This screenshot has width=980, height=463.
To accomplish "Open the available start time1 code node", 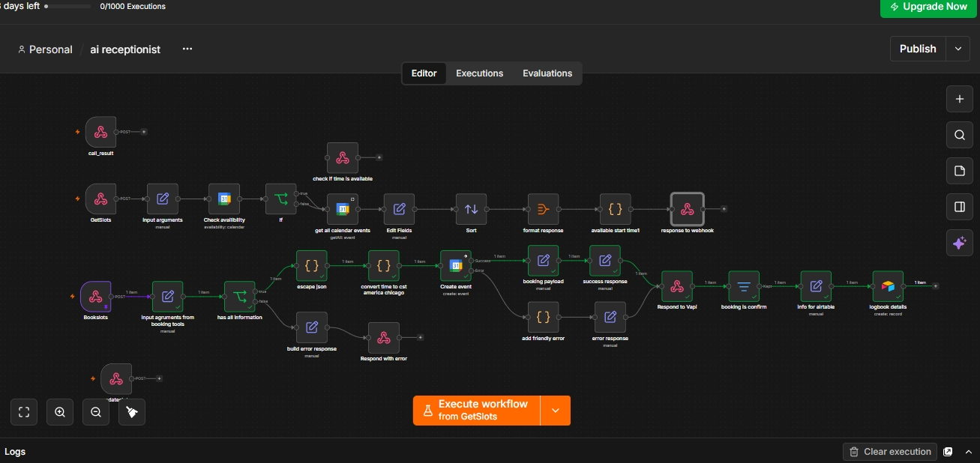I will (616, 209).
